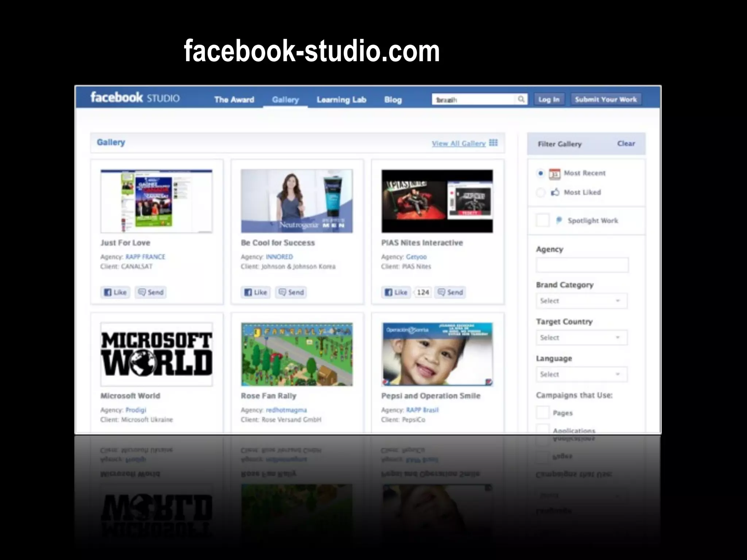Viewport: 747px width, 560px height.
Task: Select the Most Liked radio button
Action: [x=541, y=192]
